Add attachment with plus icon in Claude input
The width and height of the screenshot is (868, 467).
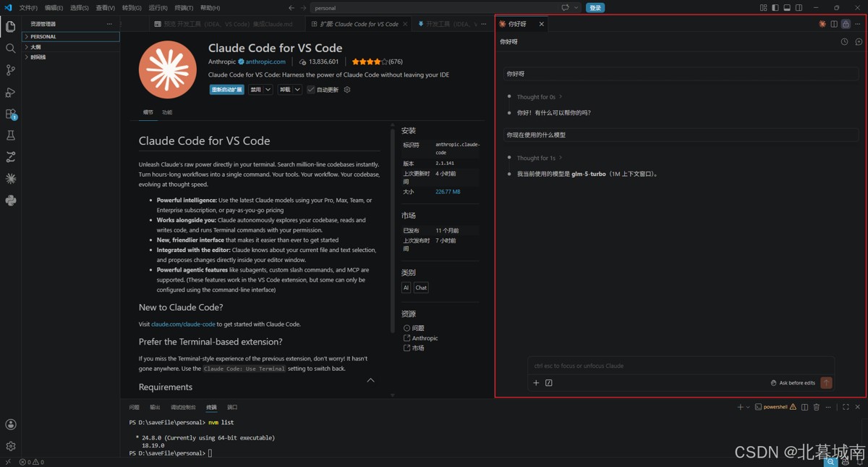click(x=536, y=383)
